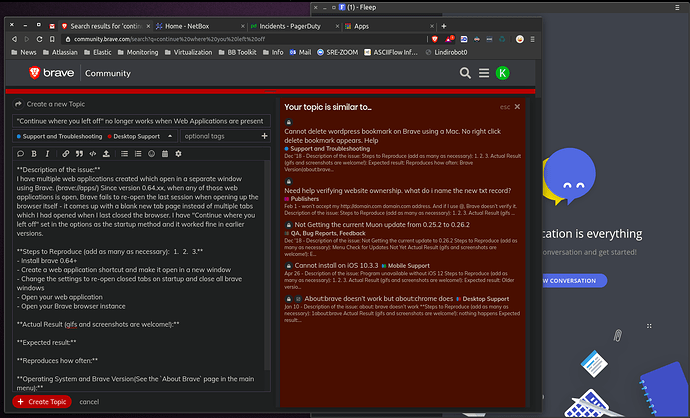This screenshot has height=418, width=690.
Task: Click the bulleted list icon in editor
Action: [125, 154]
